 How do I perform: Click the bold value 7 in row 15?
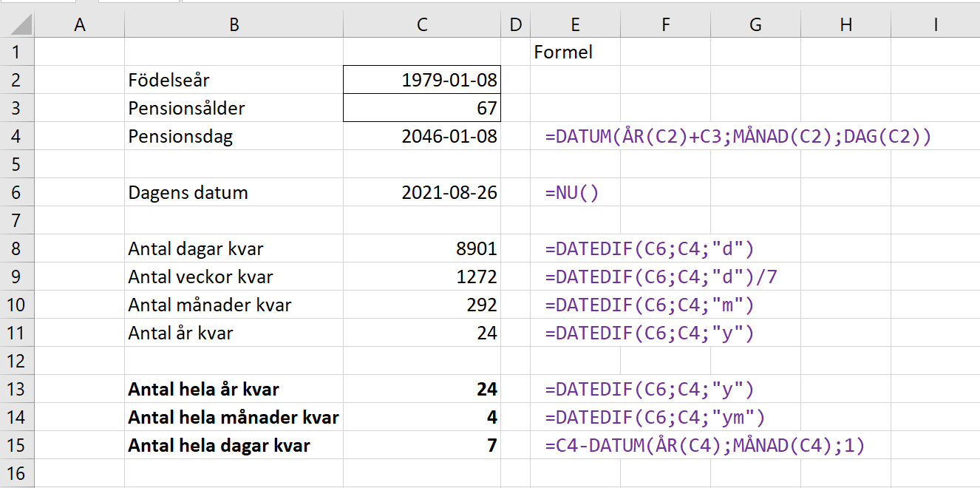coord(422,446)
